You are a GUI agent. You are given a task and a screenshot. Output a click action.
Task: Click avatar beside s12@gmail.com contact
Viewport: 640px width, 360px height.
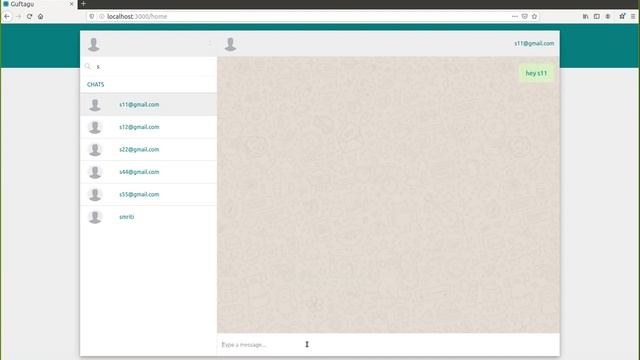click(x=95, y=127)
